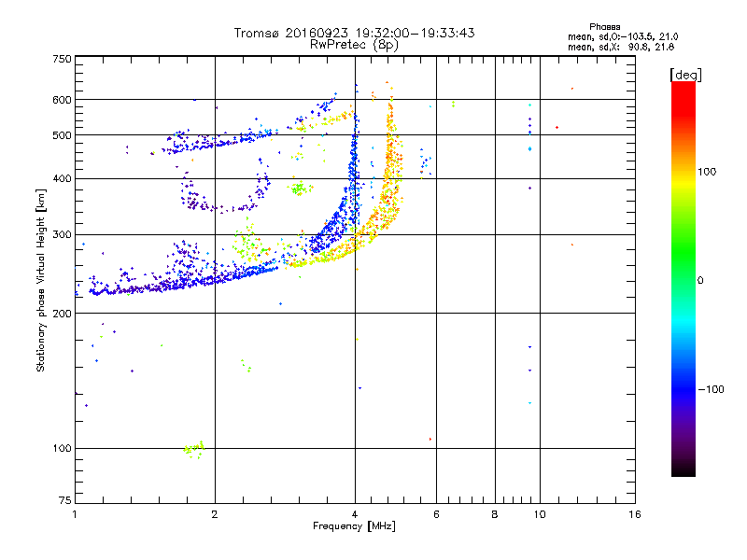Click the '-100' colorbar tick label

coord(711,389)
